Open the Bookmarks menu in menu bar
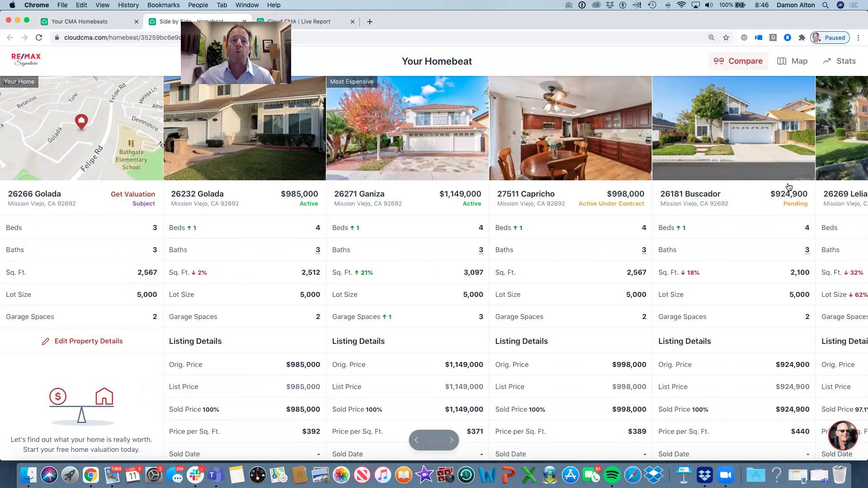The width and height of the screenshot is (868, 488). 163,5
